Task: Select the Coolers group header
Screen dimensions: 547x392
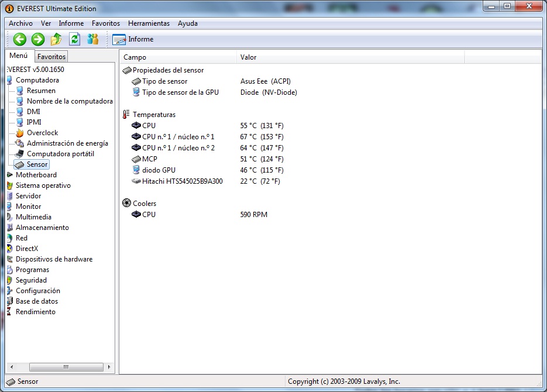Action: point(140,204)
